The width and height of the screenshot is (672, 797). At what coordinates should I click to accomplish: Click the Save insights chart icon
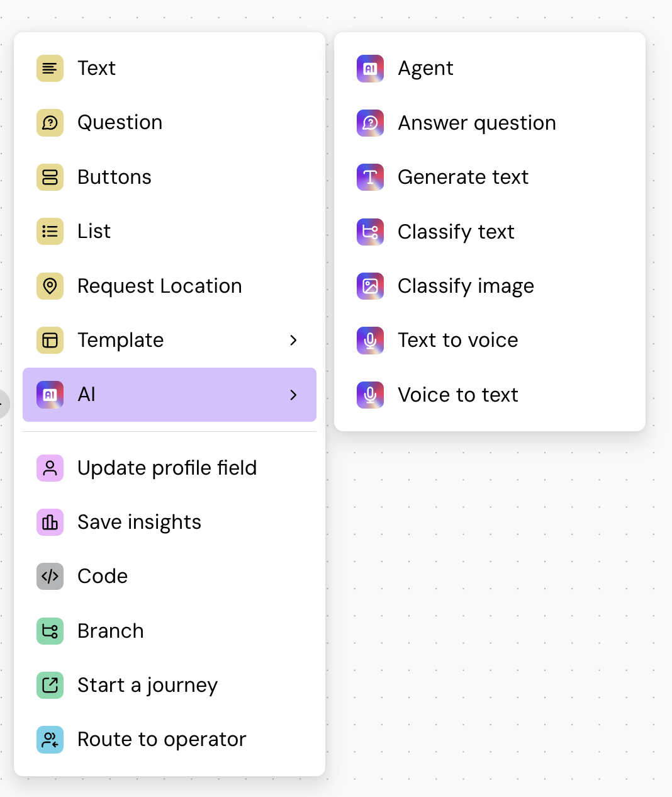point(50,522)
